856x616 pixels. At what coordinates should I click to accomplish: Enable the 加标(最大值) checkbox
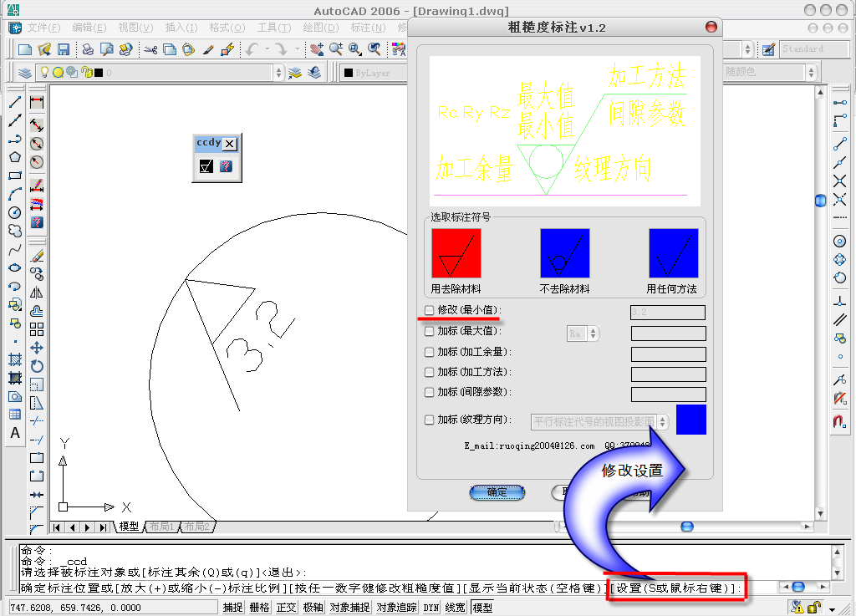click(x=429, y=331)
